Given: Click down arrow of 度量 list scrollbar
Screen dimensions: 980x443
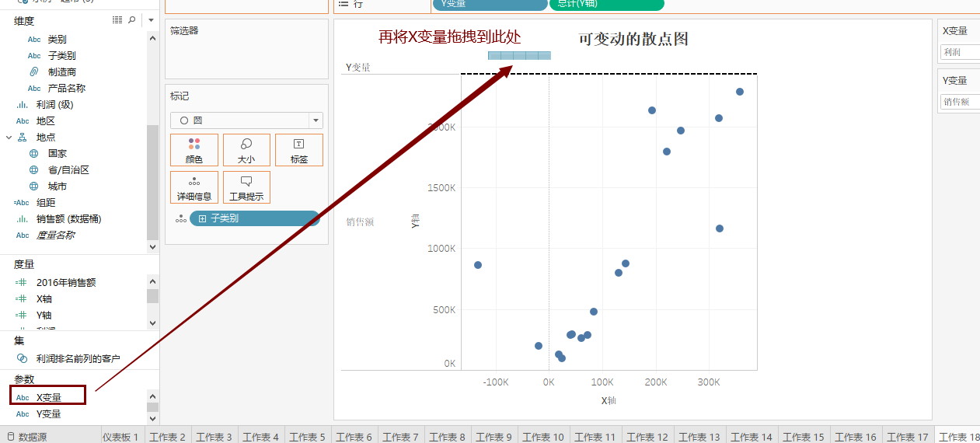Looking at the screenshot, I should click(x=152, y=323).
